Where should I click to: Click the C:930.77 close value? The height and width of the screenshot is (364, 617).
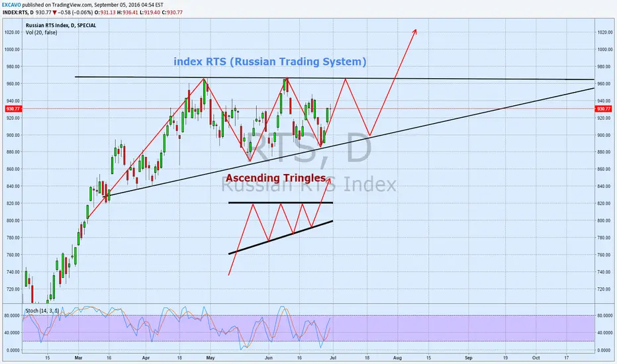pos(172,13)
